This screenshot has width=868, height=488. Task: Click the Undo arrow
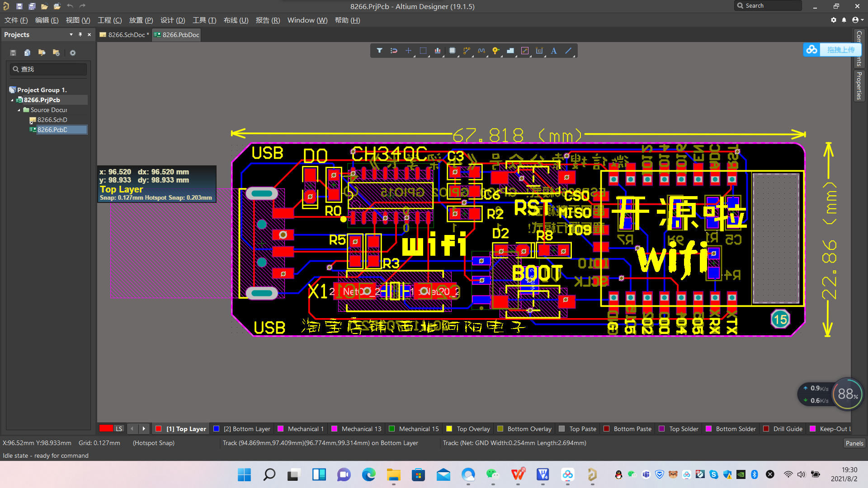click(x=70, y=6)
